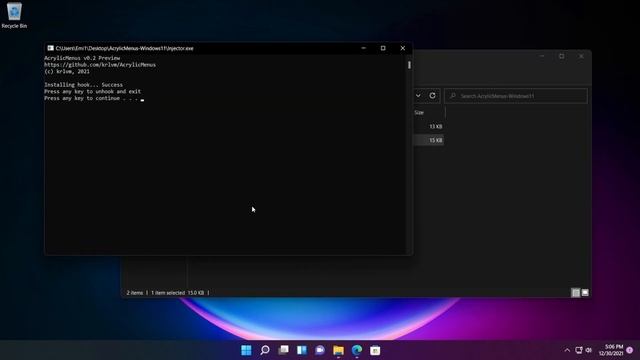Maximize the injector.exe console window
Screen dimensions: 640x360
(x=383, y=48)
